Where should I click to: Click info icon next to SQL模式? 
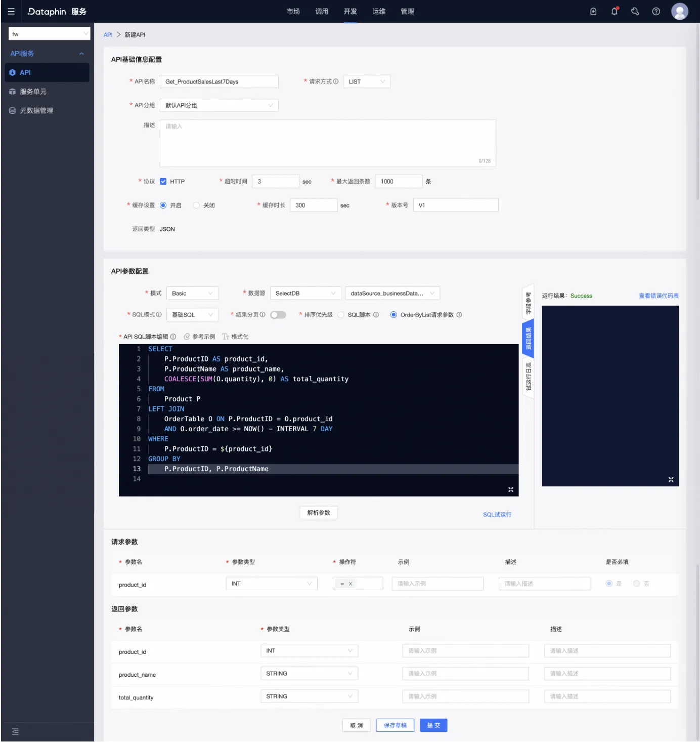(x=159, y=314)
